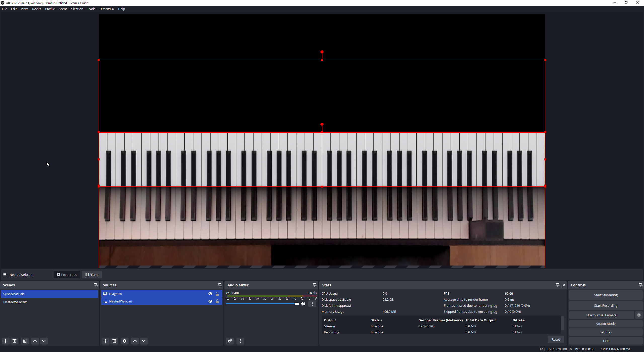Open advanced audio properties gears icon
The image size is (644, 352).
coord(230,341)
